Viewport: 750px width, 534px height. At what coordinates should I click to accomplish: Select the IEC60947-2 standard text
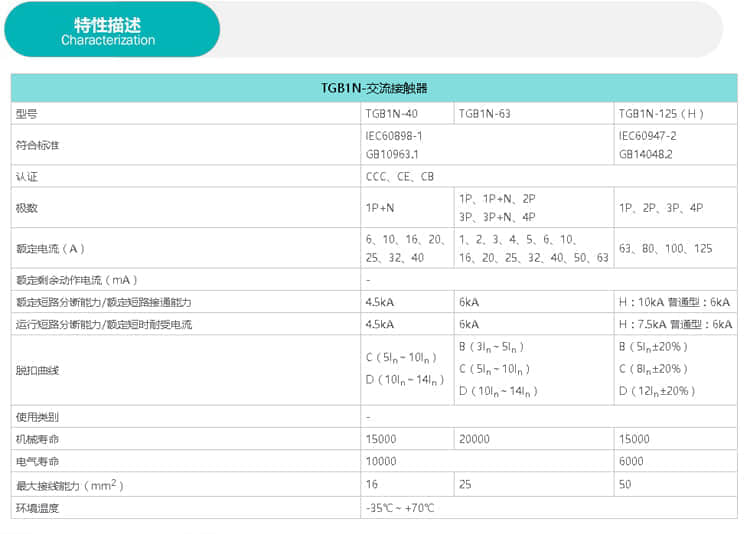[x=648, y=136]
